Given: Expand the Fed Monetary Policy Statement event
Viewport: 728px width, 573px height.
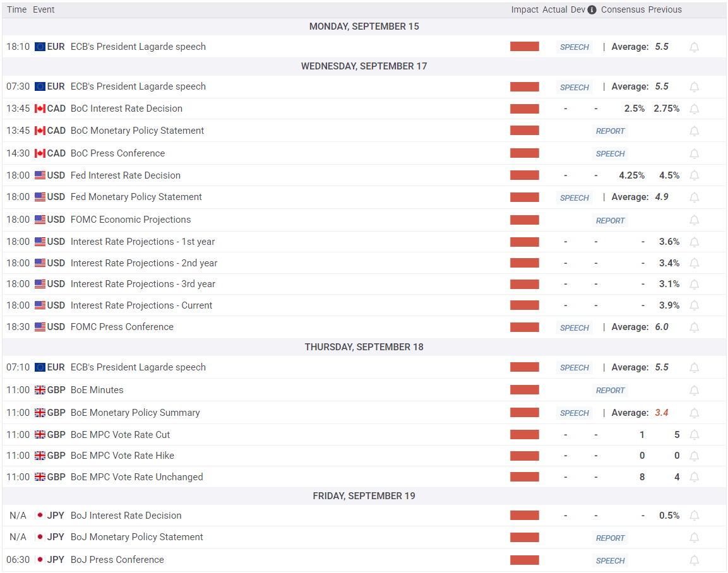Looking at the screenshot, I should [x=136, y=197].
